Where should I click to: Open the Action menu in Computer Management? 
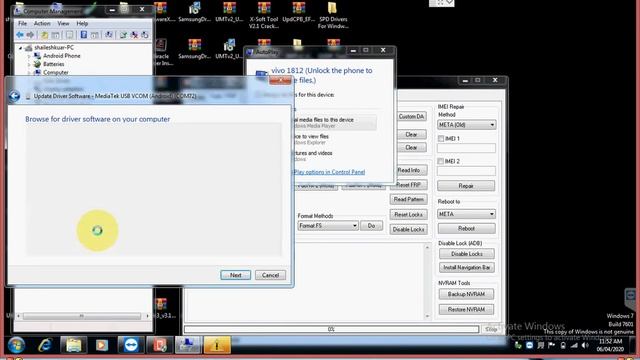42,24
